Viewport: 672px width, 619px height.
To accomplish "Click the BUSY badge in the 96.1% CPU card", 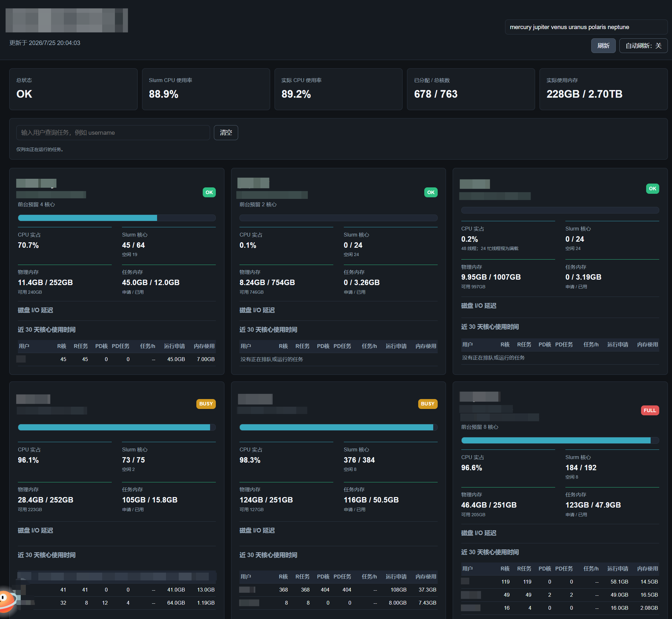I will (x=206, y=404).
